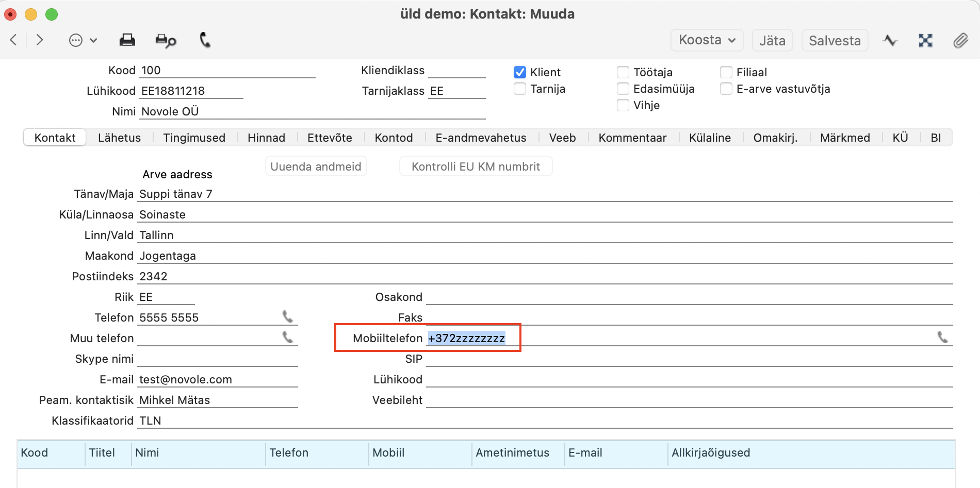
Task: Click the activity waveform icon
Action: click(x=890, y=40)
